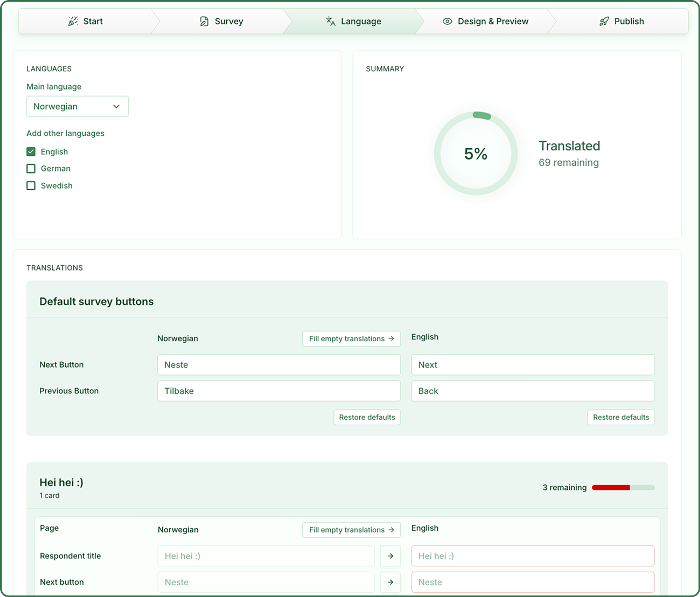Open the Start step tab
Screen dimensions: 700x597
tap(86, 21)
